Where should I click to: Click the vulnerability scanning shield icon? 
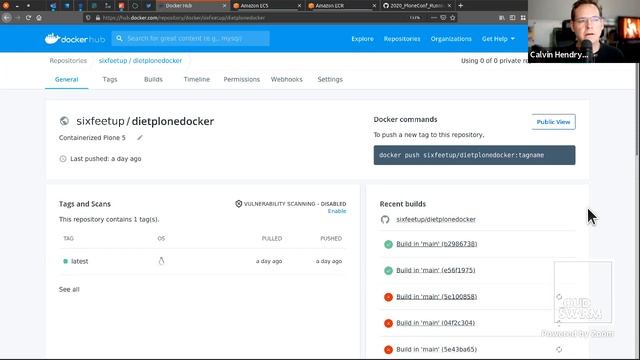click(239, 204)
